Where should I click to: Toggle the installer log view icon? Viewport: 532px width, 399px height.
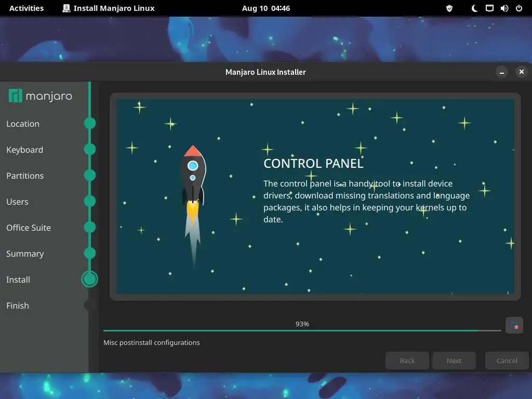click(514, 326)
